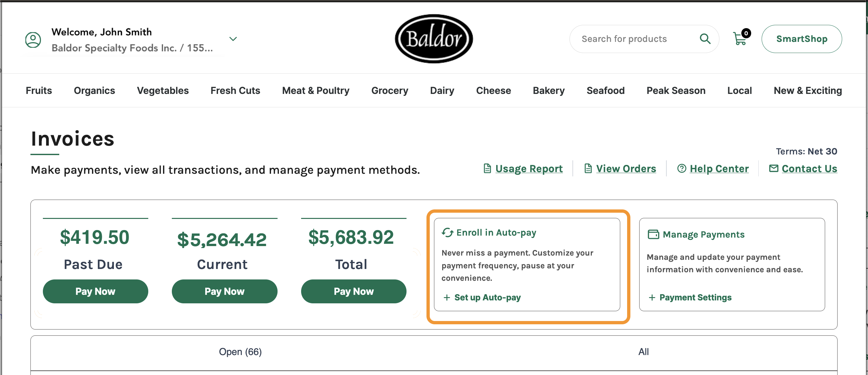Click the plus icon beside Payment Settings
This screenshot has width=868, height=375.
click(652, 297)
